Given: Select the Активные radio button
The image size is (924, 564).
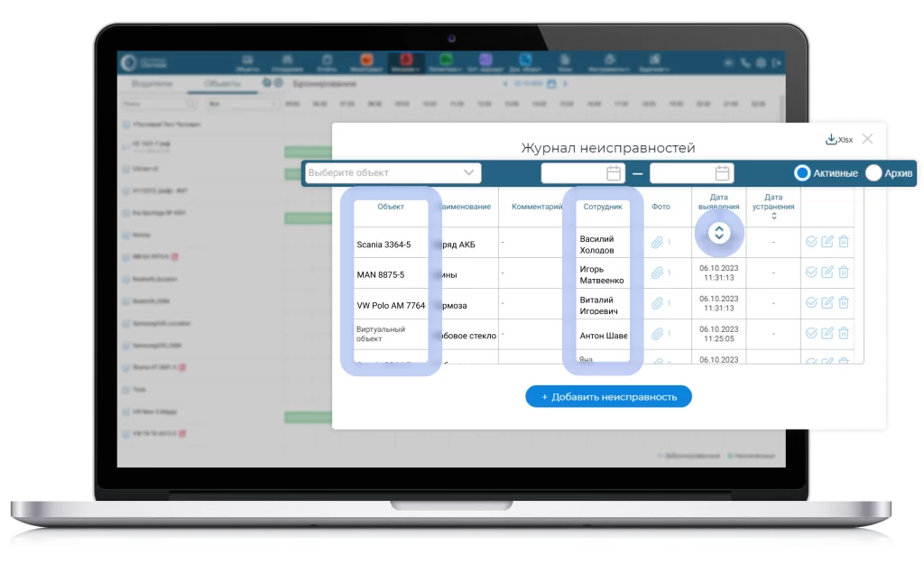Looking at the screenshot, I should click(802, 173).
